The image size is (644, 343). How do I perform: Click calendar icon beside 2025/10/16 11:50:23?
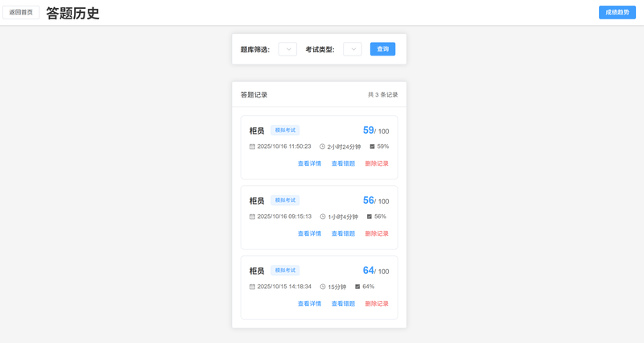point(252,147)
